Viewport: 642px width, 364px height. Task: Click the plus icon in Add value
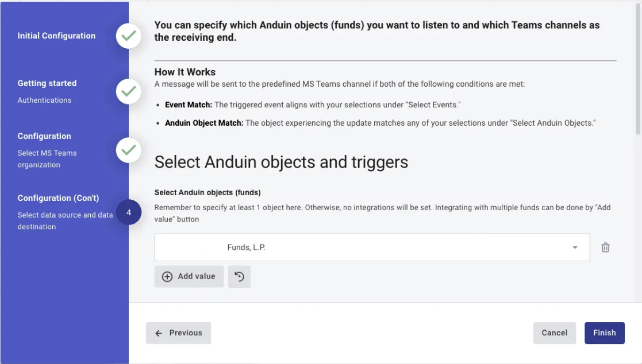click(x=167, y=277)
